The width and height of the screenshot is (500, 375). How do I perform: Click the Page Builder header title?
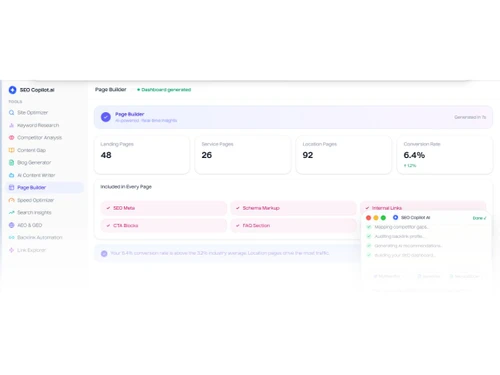click(x=111, y=90)
